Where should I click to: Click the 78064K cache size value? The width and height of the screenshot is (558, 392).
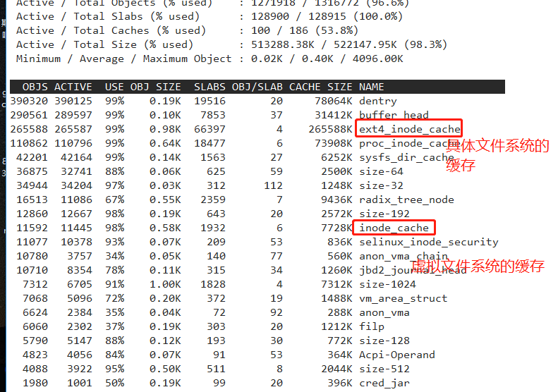334,101
